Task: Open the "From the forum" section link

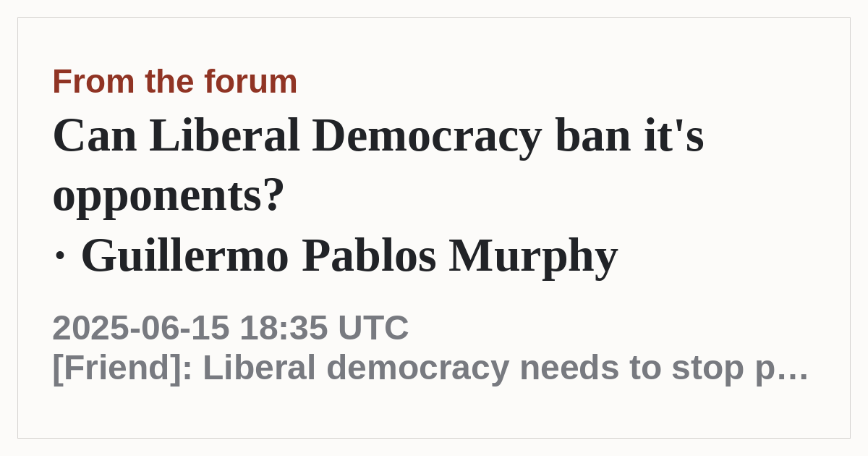Action: tap(174, 81)
